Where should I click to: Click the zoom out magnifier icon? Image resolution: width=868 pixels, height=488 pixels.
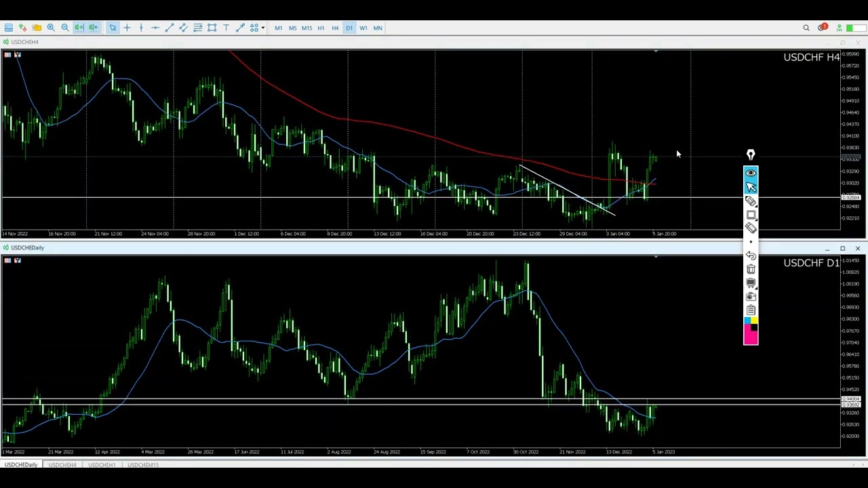(65, 28)
